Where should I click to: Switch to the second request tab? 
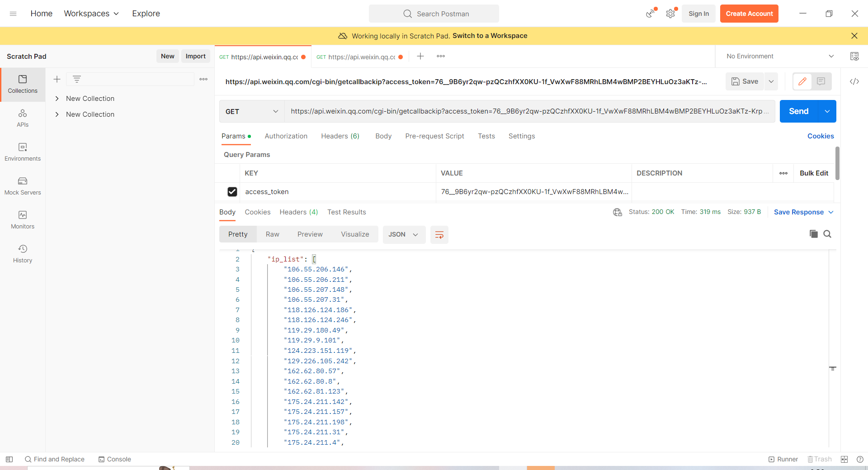click(359, 57)
